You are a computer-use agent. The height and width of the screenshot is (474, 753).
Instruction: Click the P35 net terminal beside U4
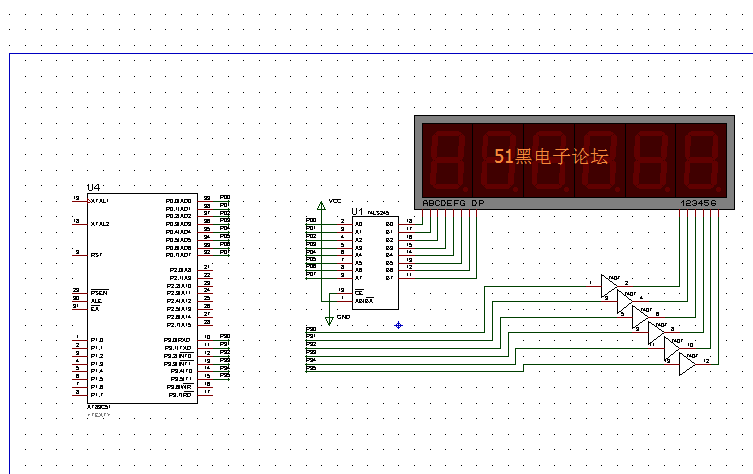click(224, 377)
